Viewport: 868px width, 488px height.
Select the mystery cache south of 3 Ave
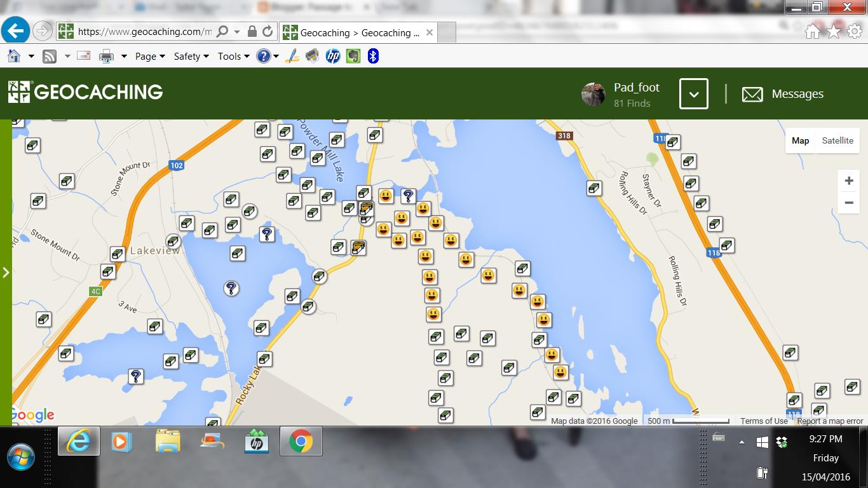135,376
